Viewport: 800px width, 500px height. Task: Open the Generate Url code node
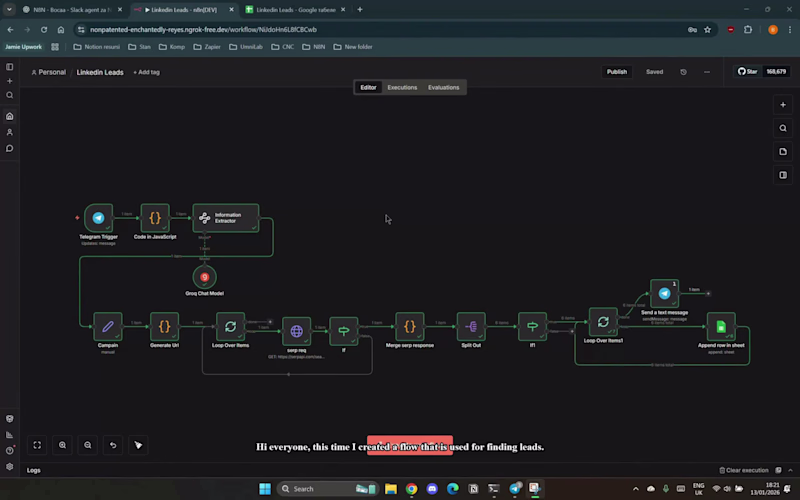(x=164, y=327)
